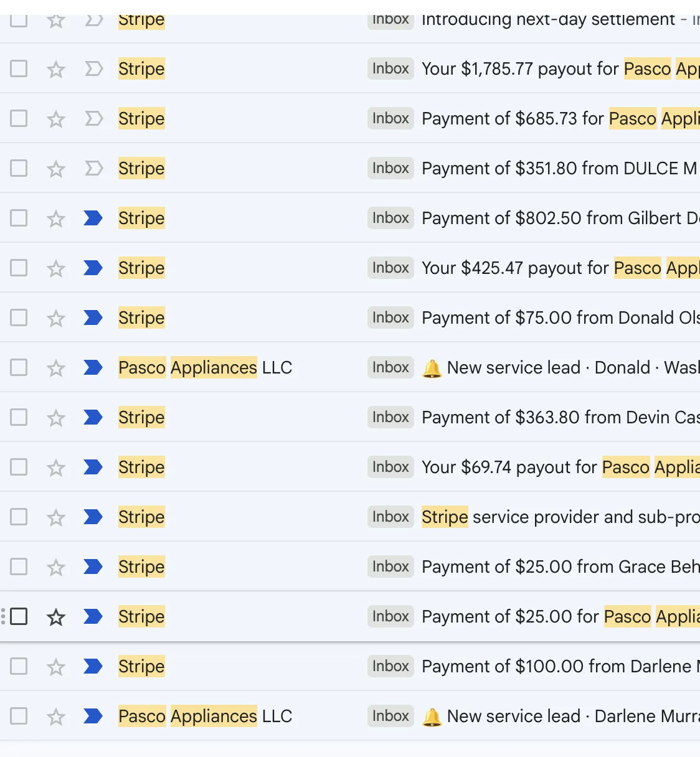Image resolution: width=700 pixels, height=757 pixels.
Task: Click importance marker on $69.74 payout email
Action: [x=93, y=467]
